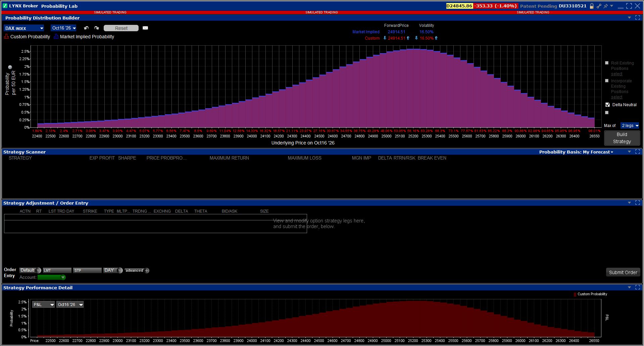Click the Build Strategy button
Viewport: 644px width, 346px height.
[x=622, y=138]
